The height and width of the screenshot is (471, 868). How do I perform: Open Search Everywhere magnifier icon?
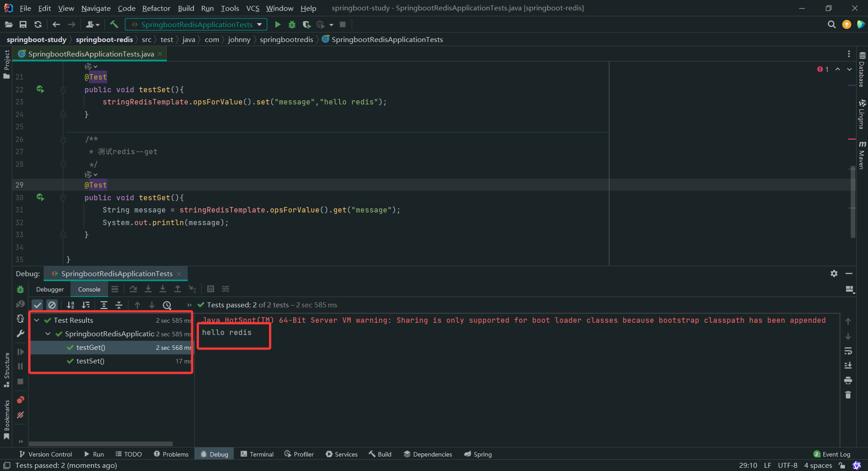tap(831, 24)
